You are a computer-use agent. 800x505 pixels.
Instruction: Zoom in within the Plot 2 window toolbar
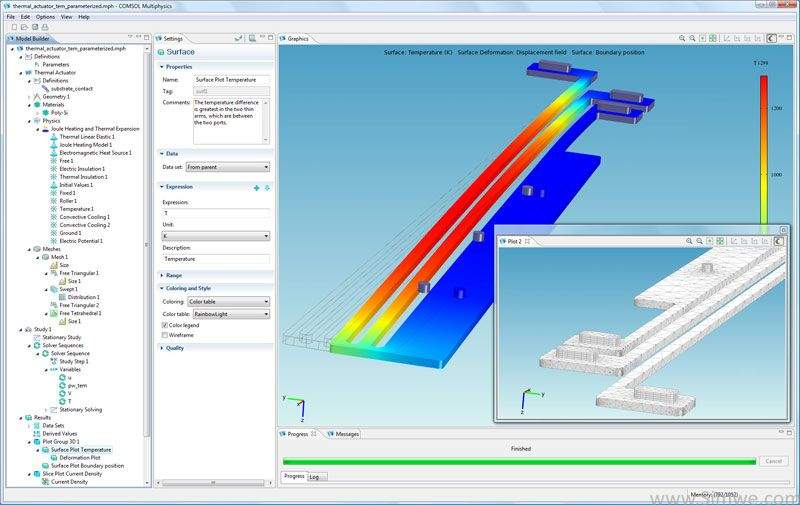tap(689, 241)
